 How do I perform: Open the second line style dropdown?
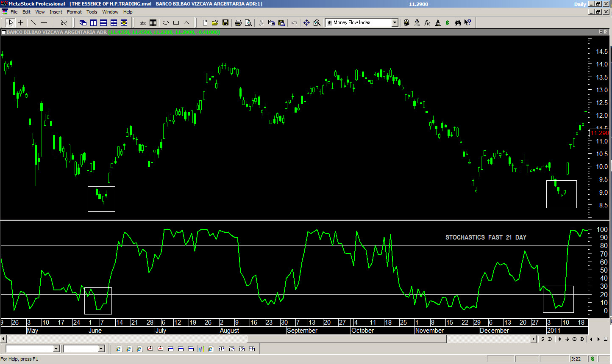(x=101, y=349)
